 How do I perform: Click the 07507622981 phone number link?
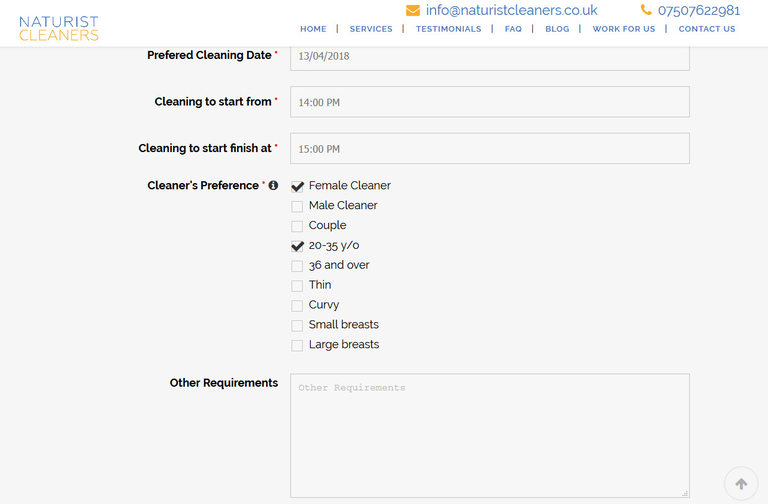coord(698,10)
